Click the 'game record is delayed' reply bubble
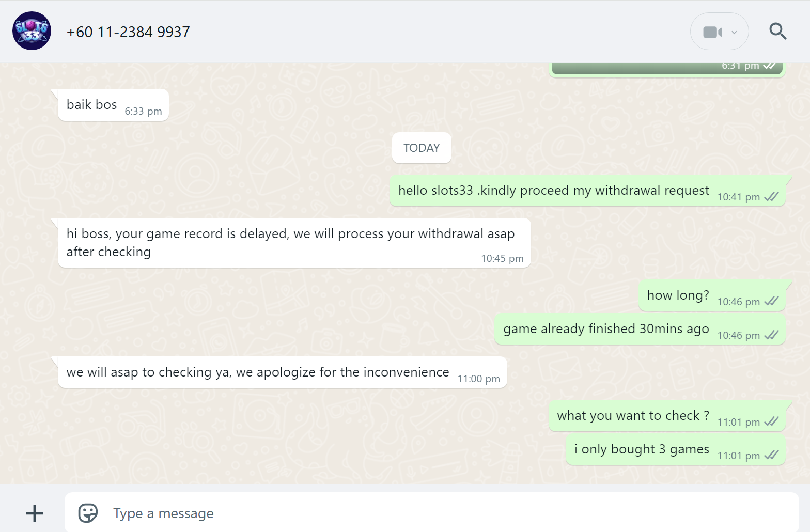The image size is (810, 532). pyautogui.click(x=294, y=243)
